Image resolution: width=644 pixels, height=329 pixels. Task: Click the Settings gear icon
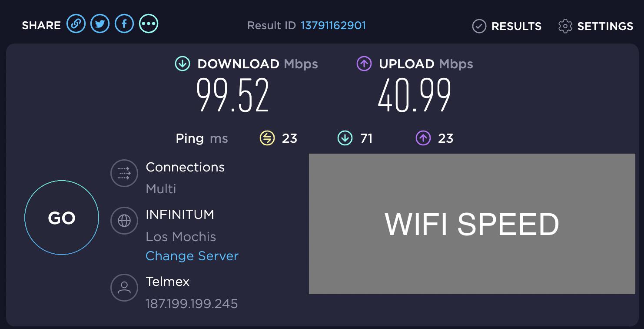click(x=565, y=26)
